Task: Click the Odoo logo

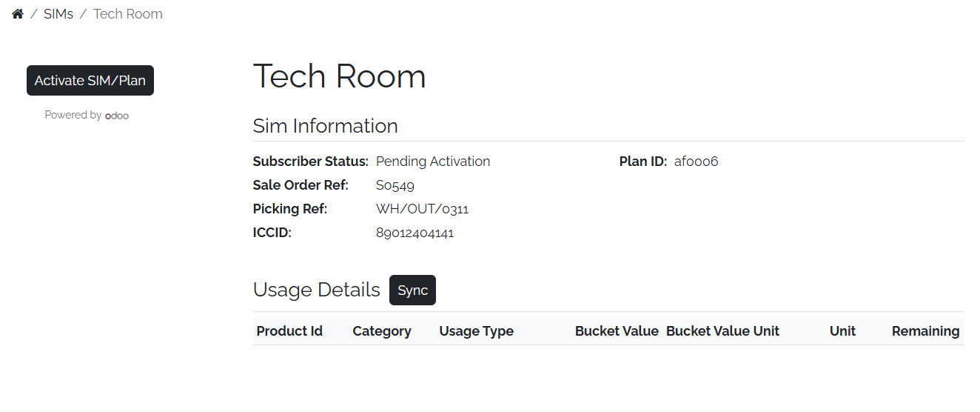Action: click(117, 116)
